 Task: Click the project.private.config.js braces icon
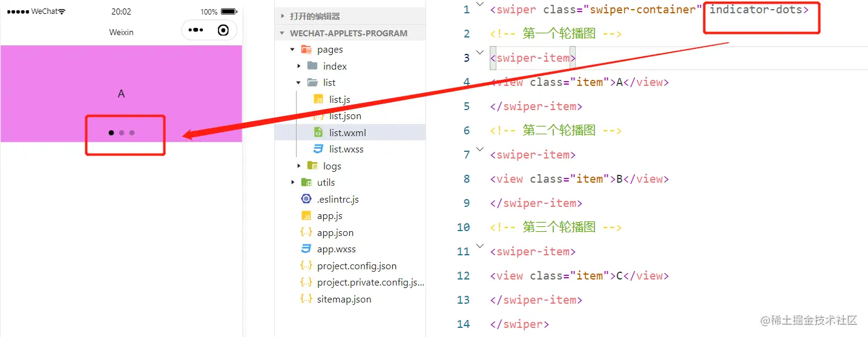(x=306, y=282)
